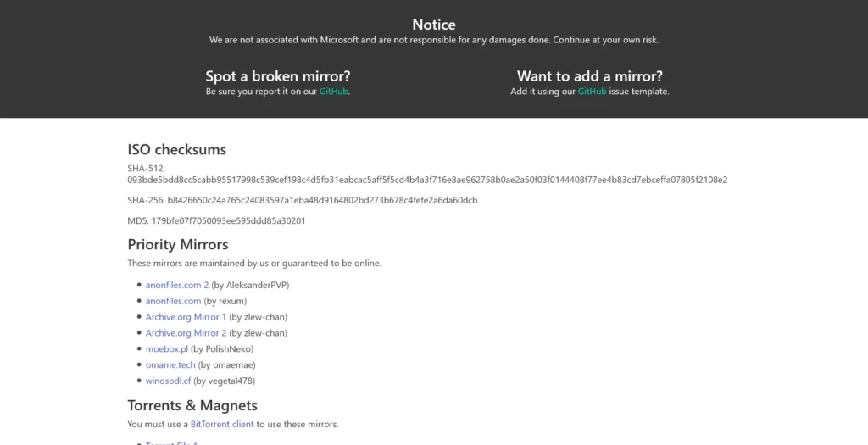Click the SHA-256 checksum hash line
The height and width of the screenshot is (445, 868).
point(322,201)
